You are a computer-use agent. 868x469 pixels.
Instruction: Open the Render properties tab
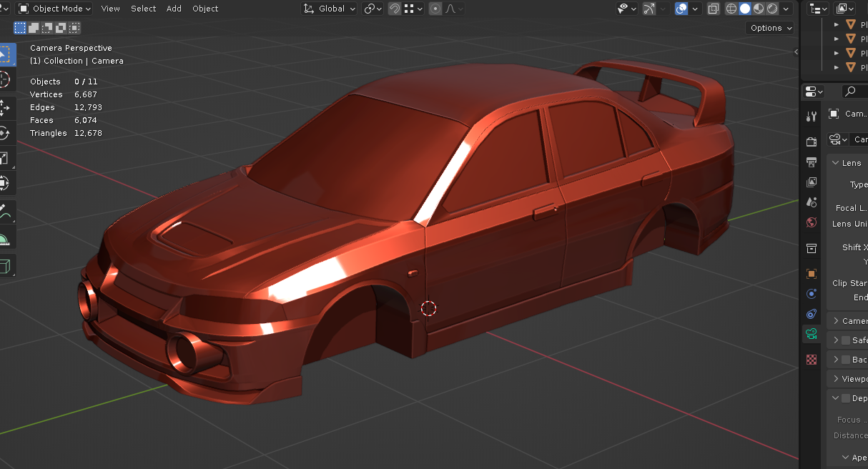812,142
